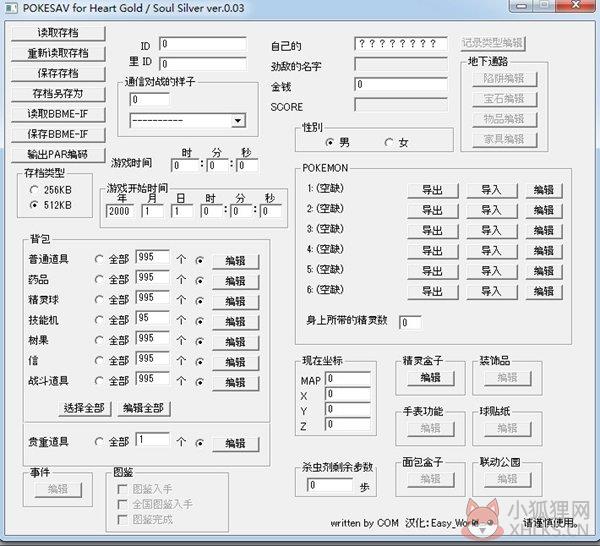600x546 pixels.
Task: Import into Pokemon slot 1 with 导入
Action: point(492,190)
